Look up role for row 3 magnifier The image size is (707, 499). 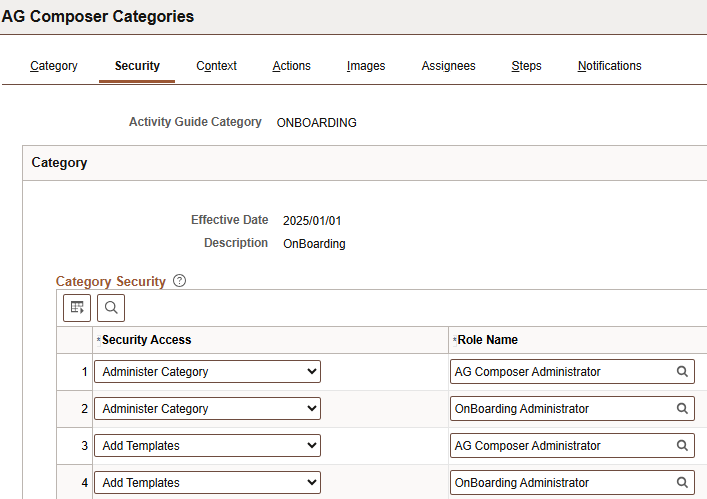point(682,445)
